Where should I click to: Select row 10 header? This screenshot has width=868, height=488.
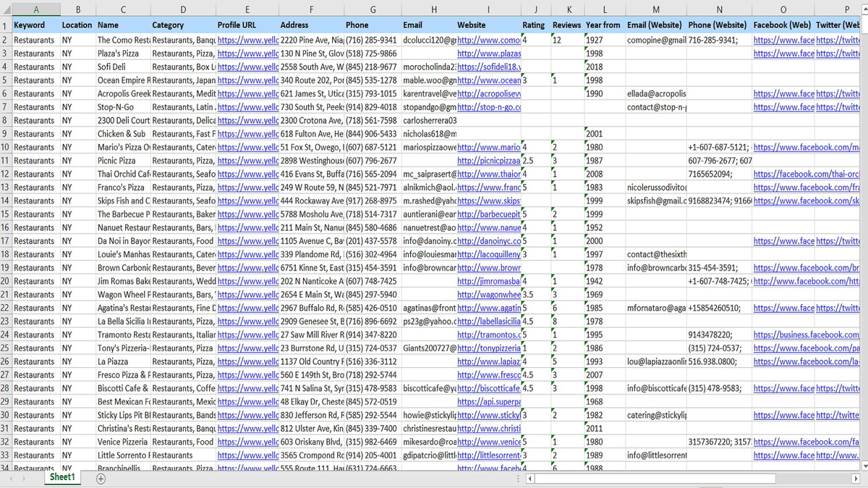6,147
